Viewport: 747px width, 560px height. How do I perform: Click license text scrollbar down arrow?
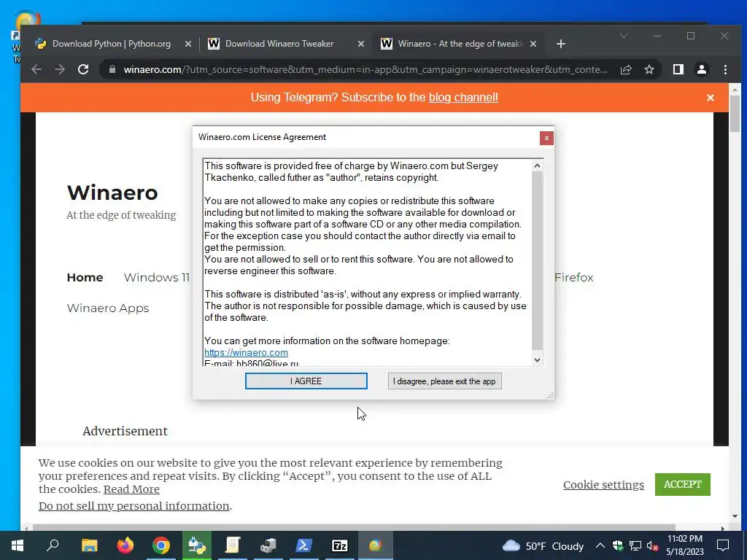pos(538,360)
